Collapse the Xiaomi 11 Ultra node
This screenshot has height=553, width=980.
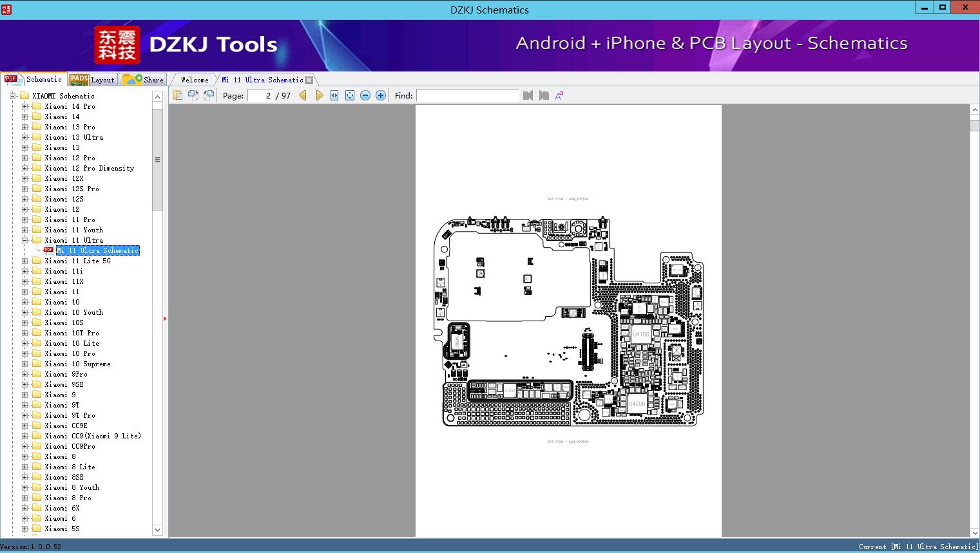(24, 240)
